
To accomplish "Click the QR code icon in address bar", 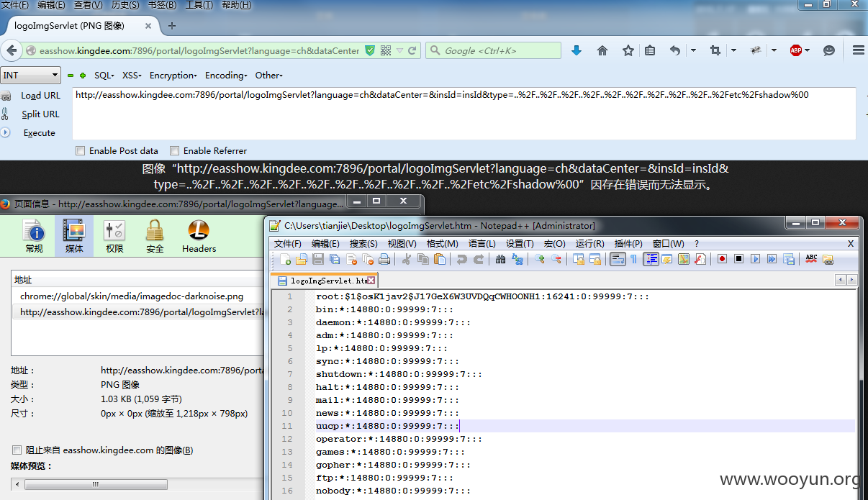I will [x=386, y=50].
